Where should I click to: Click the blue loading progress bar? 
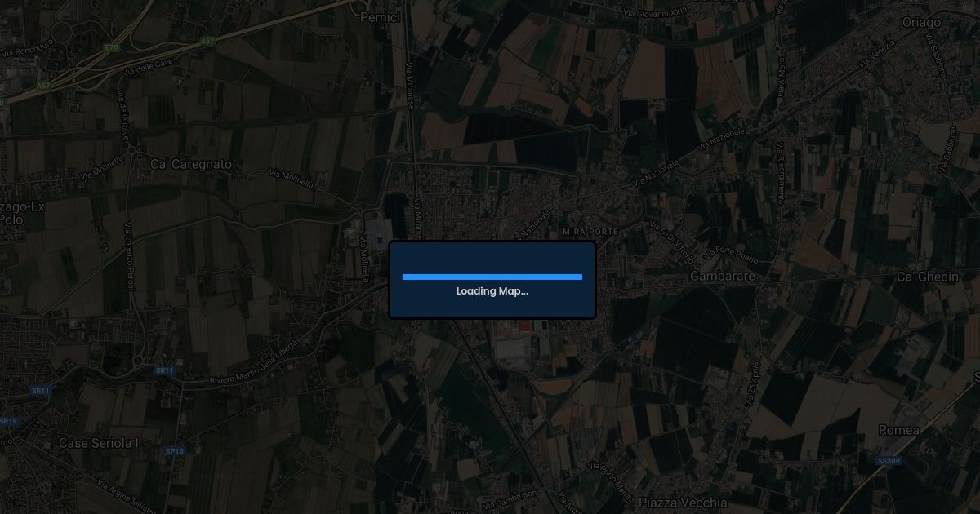[x=492, y=277]
